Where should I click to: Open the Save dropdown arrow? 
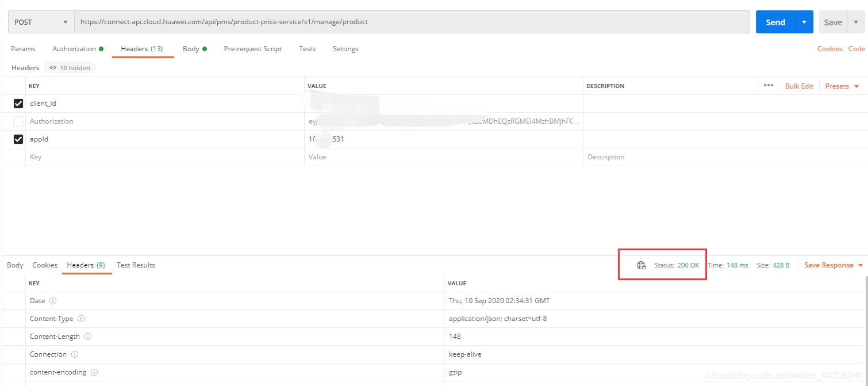[855, 22]
